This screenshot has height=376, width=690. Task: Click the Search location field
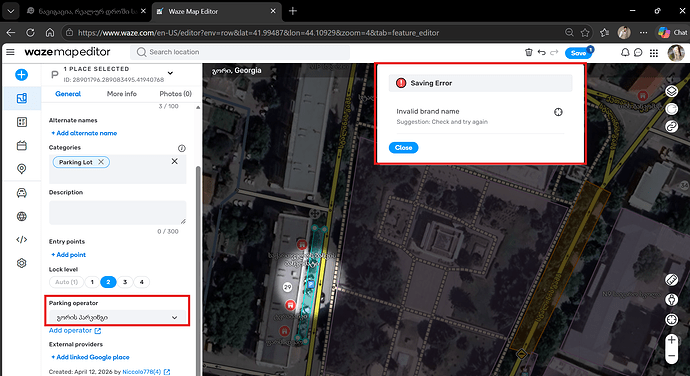[240, 52]
